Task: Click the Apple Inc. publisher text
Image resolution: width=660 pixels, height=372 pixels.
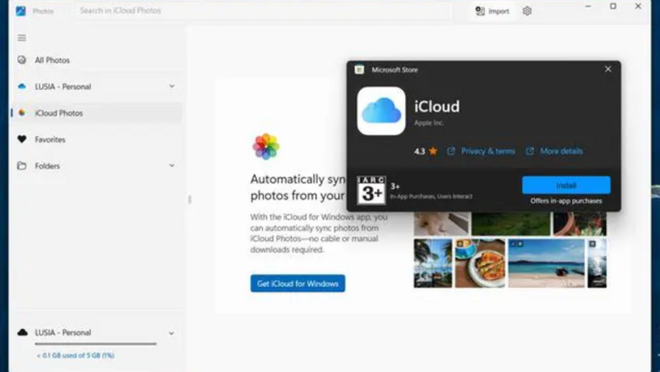Action: tap(428, 123)
